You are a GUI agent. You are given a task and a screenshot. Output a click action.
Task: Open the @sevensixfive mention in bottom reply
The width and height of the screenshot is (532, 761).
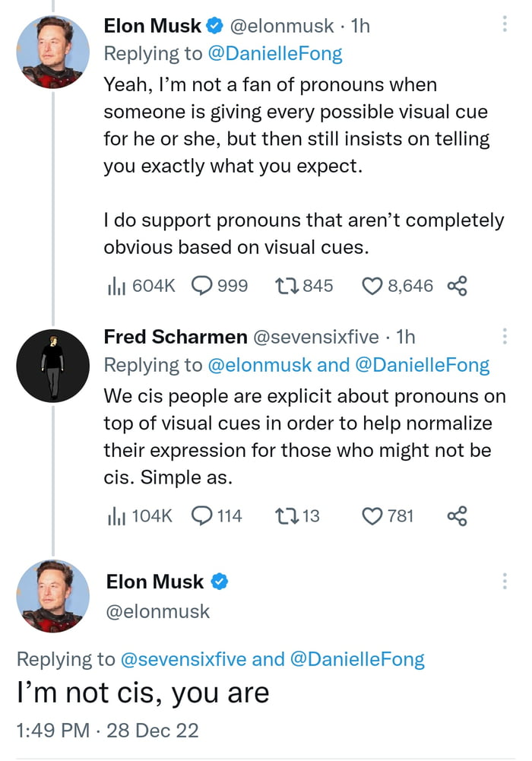click(183, 659)
